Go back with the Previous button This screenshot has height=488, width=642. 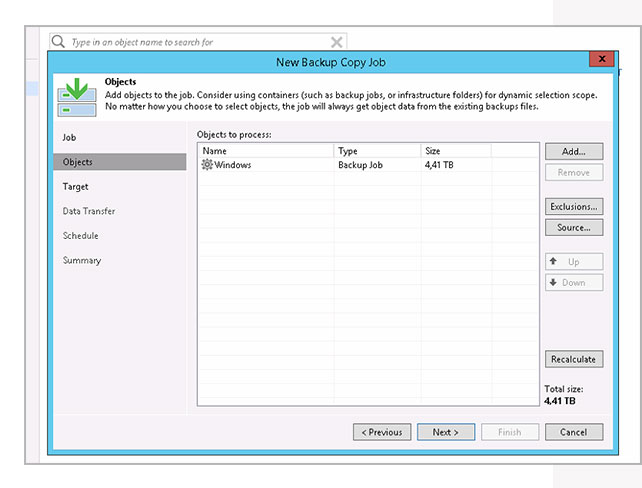[382, 432]
